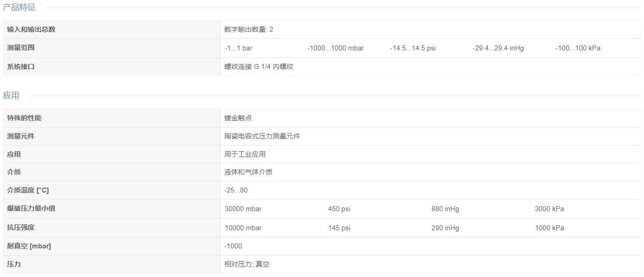Click the 880 inHg value
Screen dimensions: 644x277
[445, 209]
